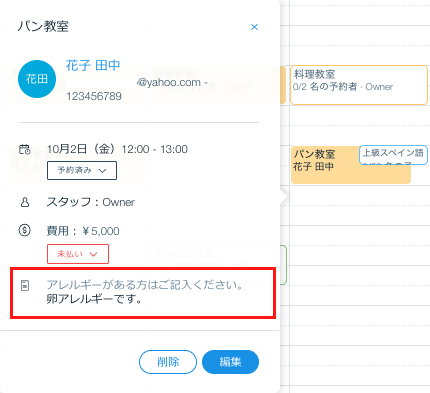Click the chevron in 予約済み dropdown

click(x=103, y=171)
